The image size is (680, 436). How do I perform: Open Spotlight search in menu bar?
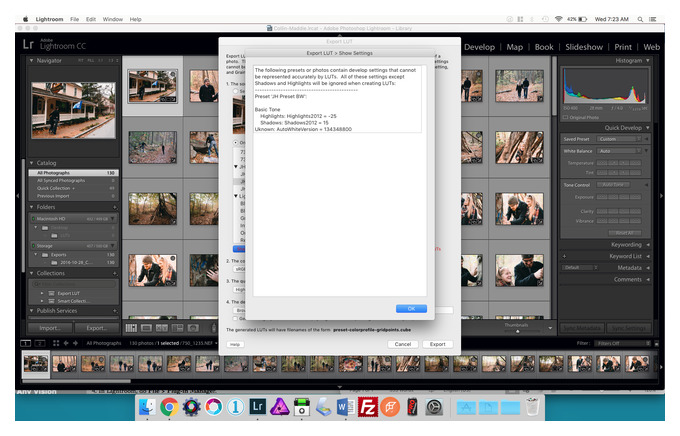click(x=640, y=19)
